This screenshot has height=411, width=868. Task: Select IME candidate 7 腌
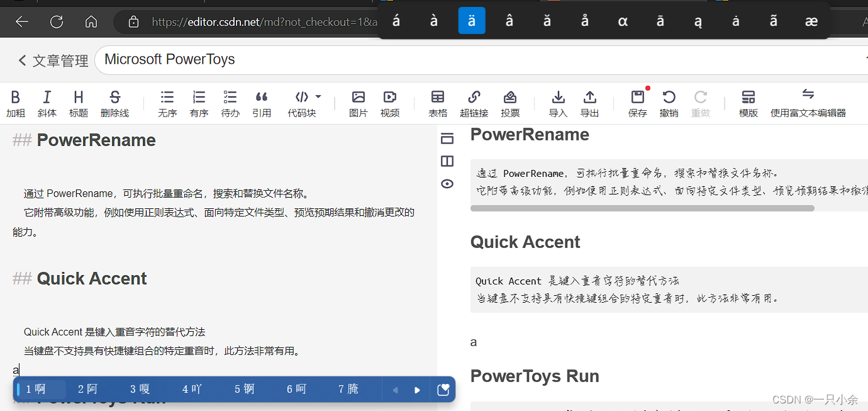click(x=348, y=390)
